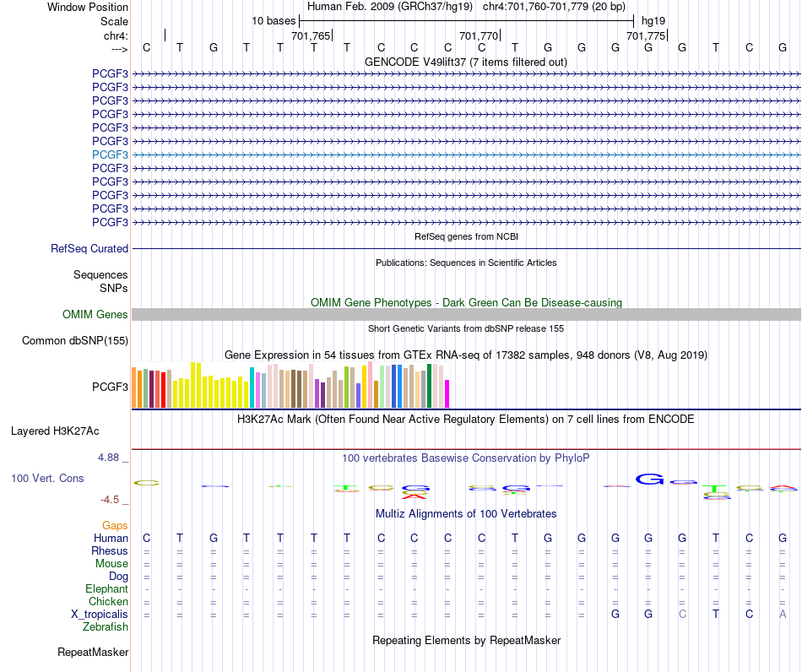
Task: Click the Layered H3K27Ac track label
Action: click(x=55, y=431)
